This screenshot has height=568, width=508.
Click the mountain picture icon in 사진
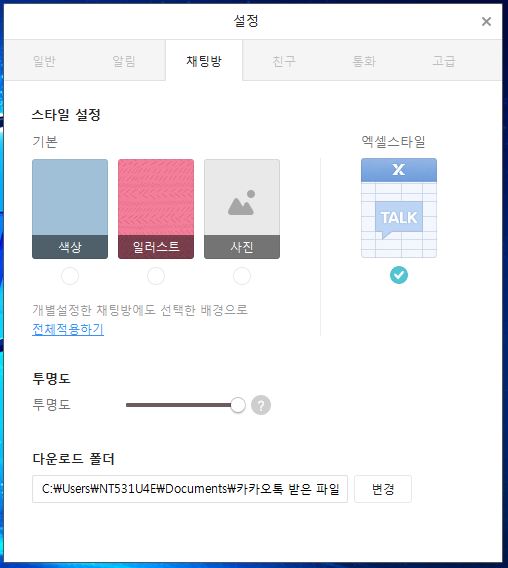coord(241,202)
